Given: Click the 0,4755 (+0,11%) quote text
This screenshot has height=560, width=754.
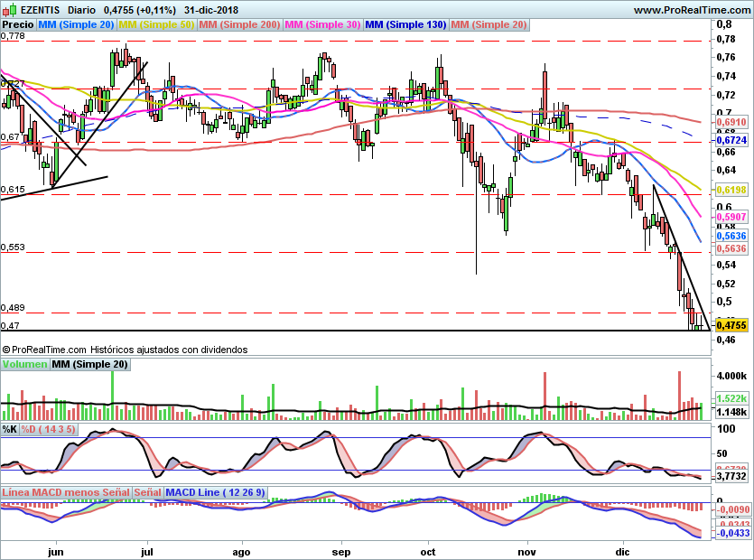Looking at the screenshot, I should [140, 10].
